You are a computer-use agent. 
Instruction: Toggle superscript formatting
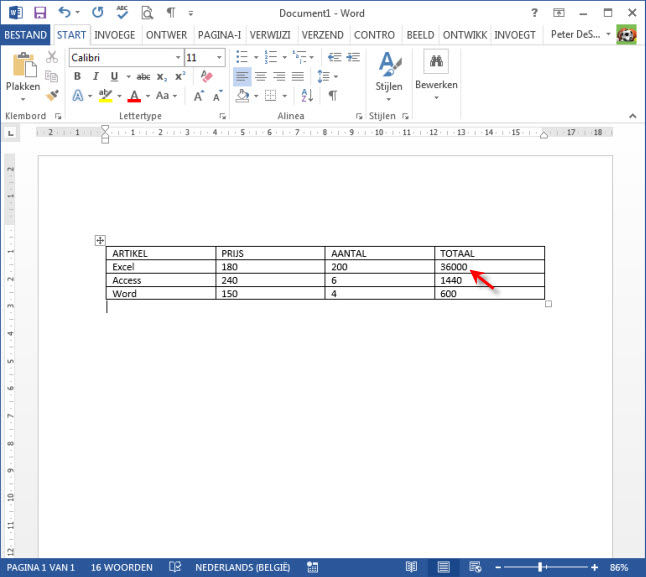pos(180,76)
